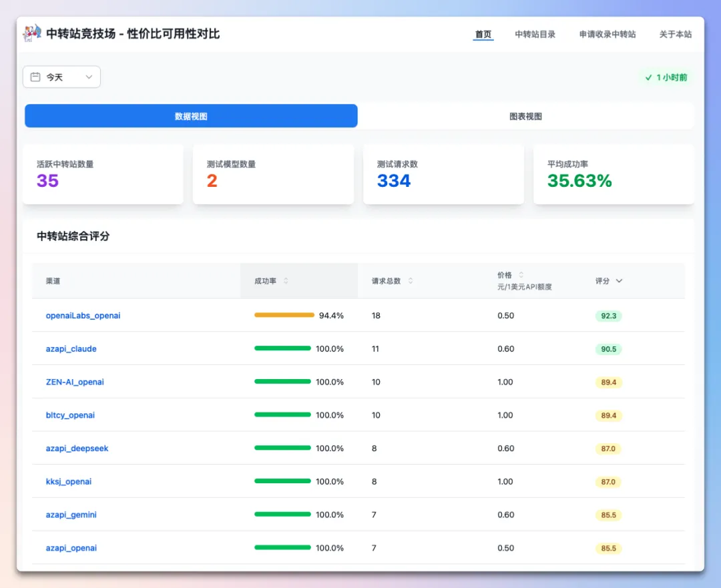
Task: Open the ZEN-AI_openai channel link
Action: (x=75, y=382)
